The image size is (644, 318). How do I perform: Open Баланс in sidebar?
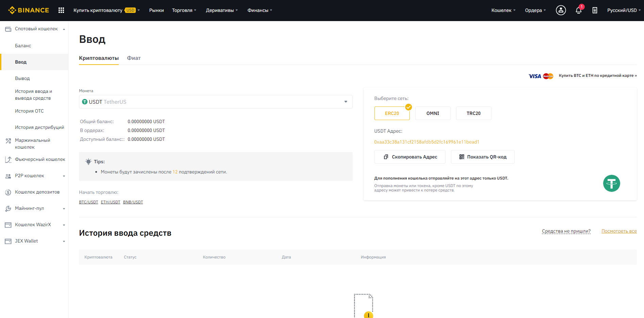click(23, 46)
